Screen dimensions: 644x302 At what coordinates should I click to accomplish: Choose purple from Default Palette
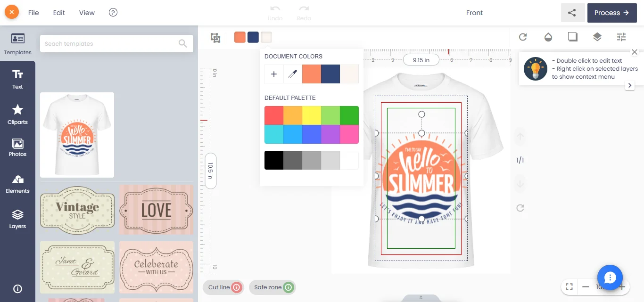click(330, 134)
